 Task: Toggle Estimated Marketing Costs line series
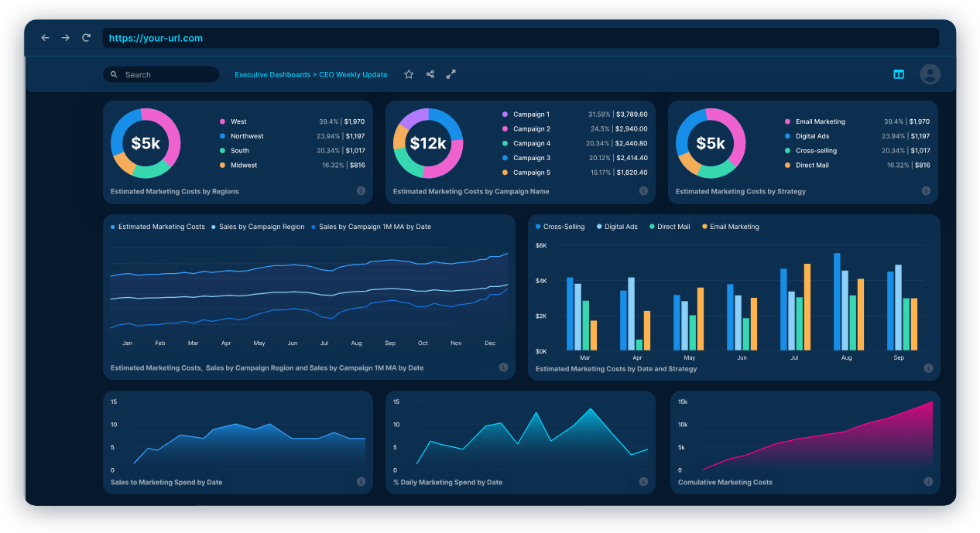158,227
